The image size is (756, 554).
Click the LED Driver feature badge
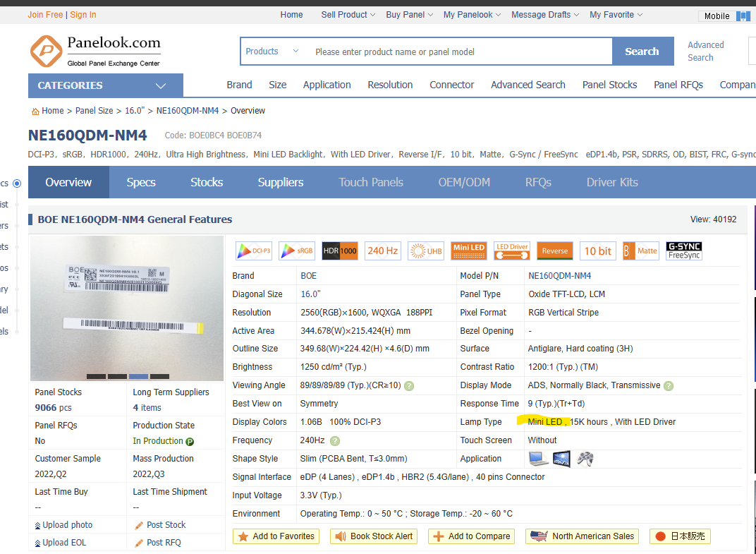(x=512, y=251)
